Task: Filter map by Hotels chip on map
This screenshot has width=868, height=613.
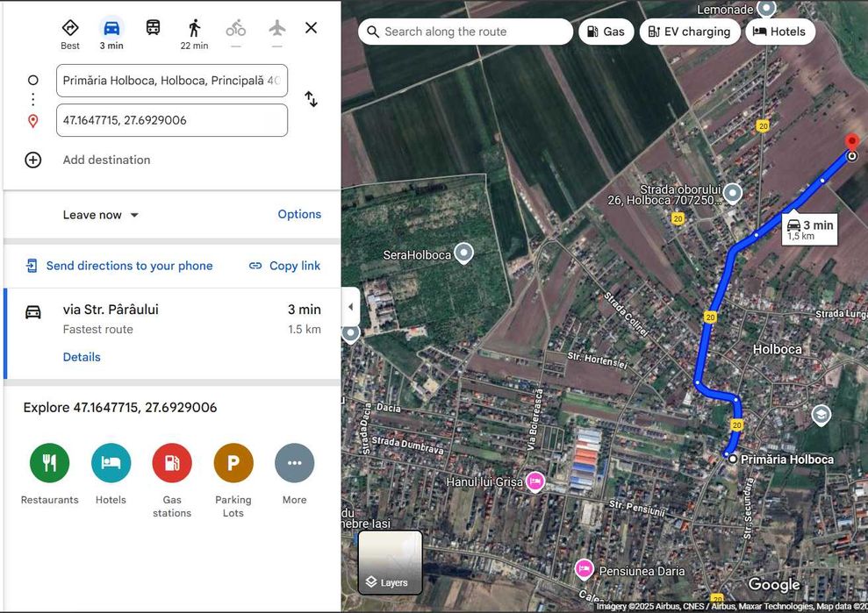Action: point(780,32)
